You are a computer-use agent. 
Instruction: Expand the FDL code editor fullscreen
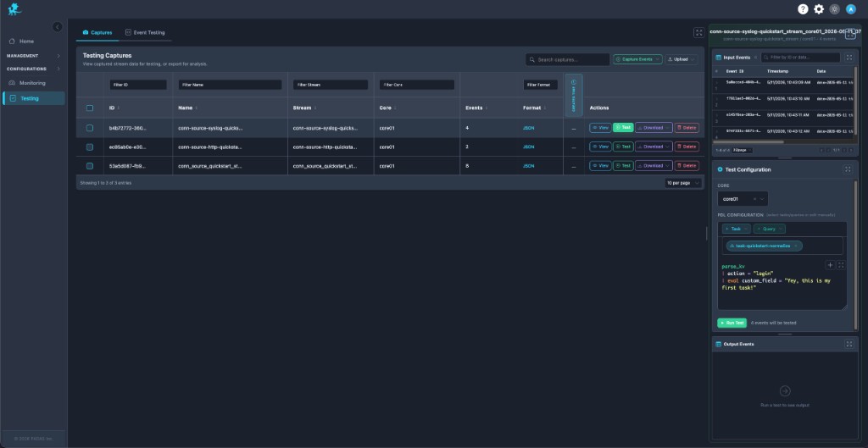click(x=840, y=265)
